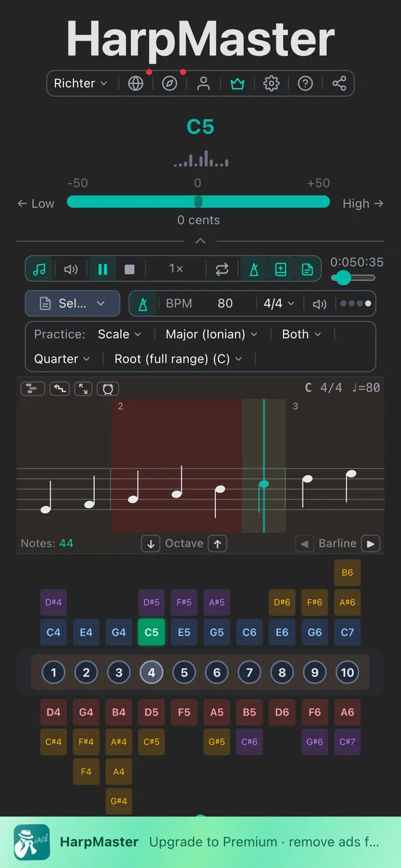Click the playback progress slider

(354, 278)
